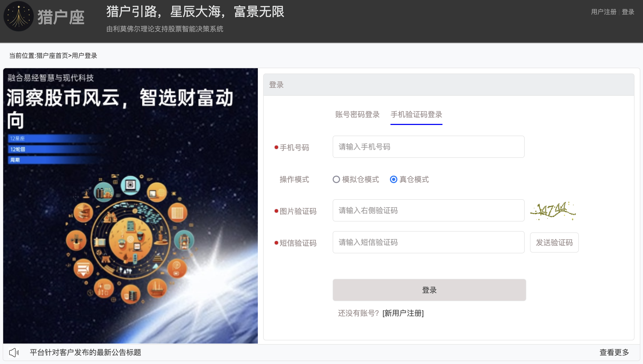The image size is (643, 364).
Task: Click the 登录 panel header text
Action: point(276,85)
